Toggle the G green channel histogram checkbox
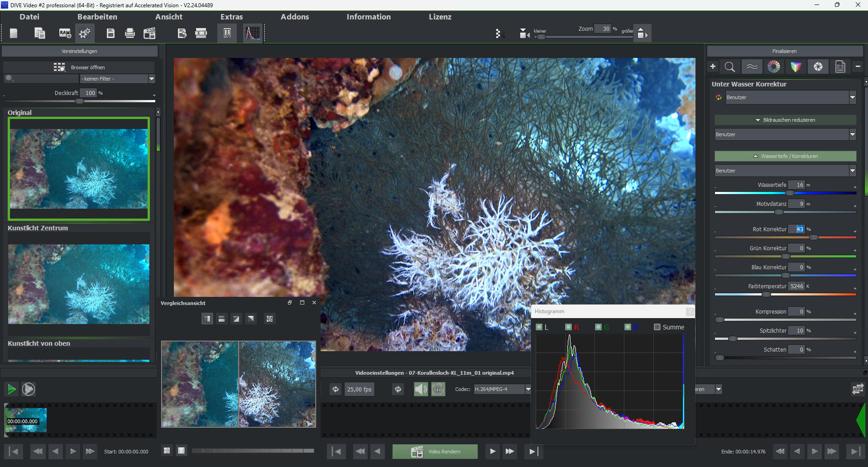Viewport: 868px width, 467px height. [x=598, y=327]
